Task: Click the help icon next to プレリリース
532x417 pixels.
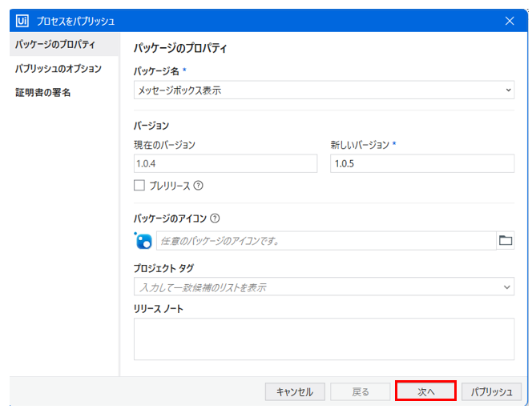Action: click(x=199, y=186)
